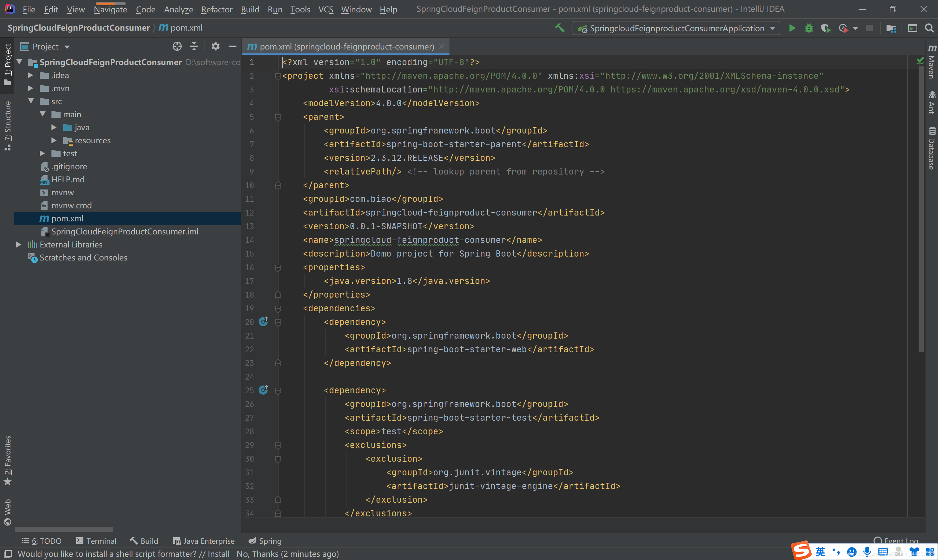Open the Project Structure icon
This screenshot has height=560, width=938.
pyautogui.click(x=891, y=28)
